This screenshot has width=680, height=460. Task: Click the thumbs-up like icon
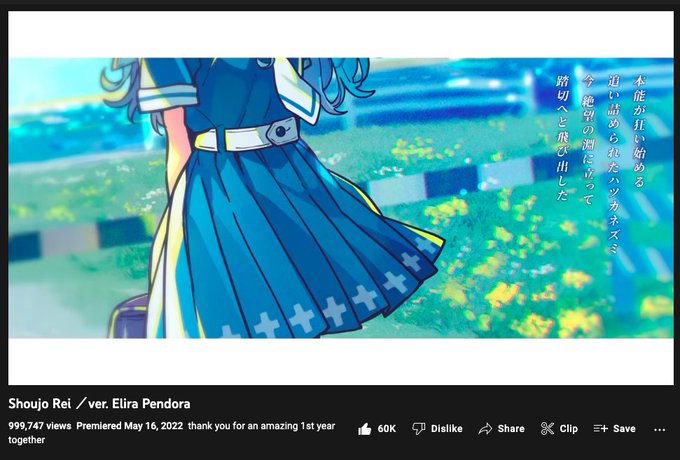point(365,429)
